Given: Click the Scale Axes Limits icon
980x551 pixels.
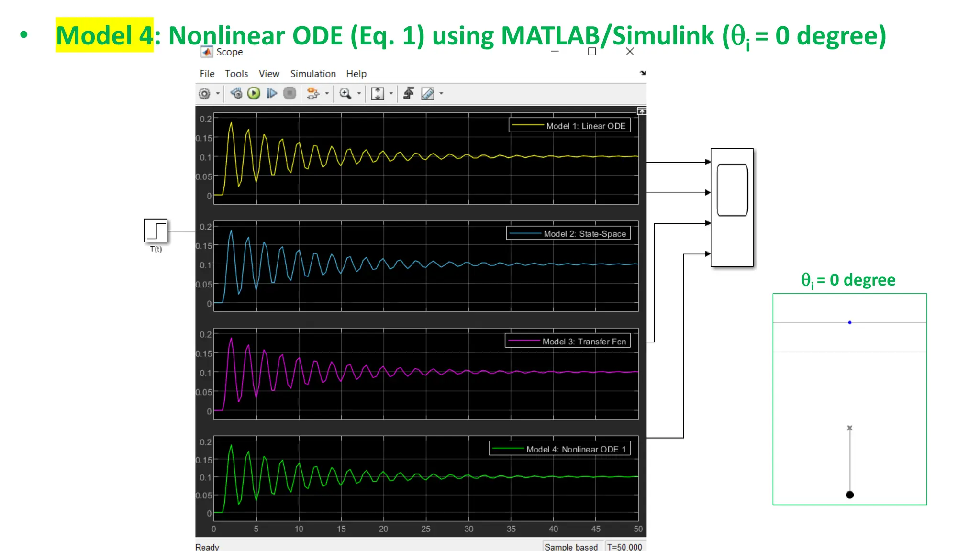Looking at the screenshot, I should pos(378,94).
